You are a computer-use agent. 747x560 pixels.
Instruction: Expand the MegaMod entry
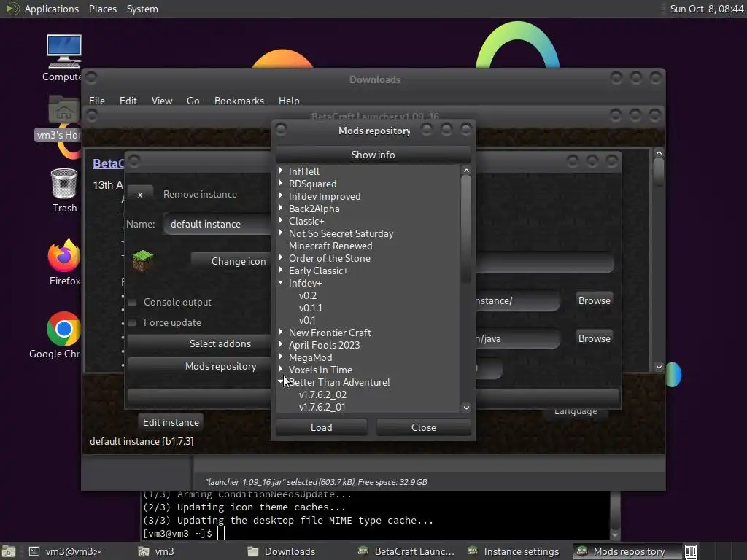tap(281, 356)
